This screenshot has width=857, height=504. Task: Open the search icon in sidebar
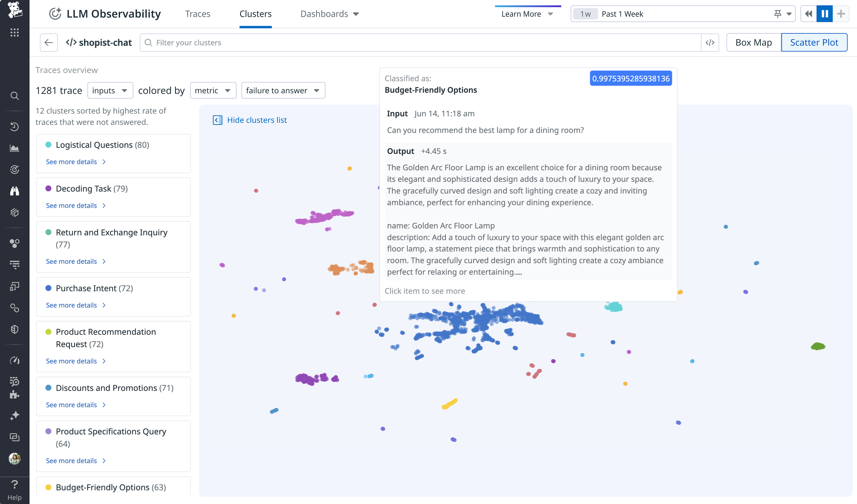tap(15, 96)
